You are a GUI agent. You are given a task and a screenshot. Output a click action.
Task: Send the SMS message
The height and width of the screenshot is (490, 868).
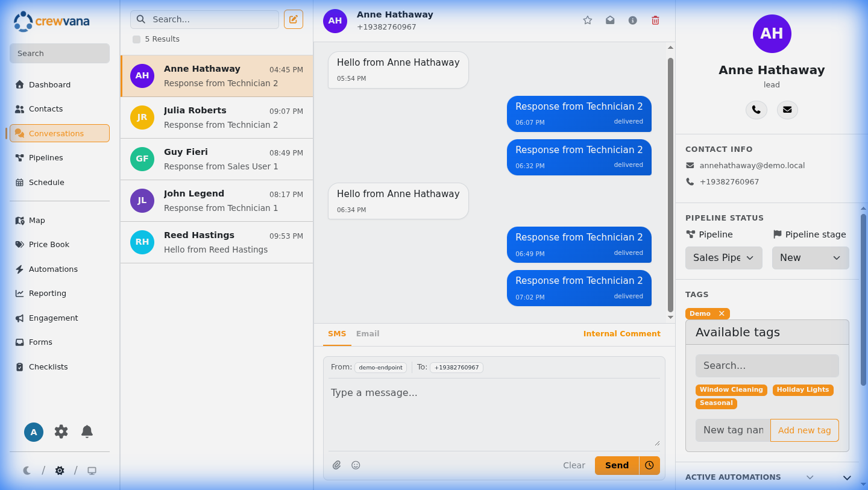[x=616, y=465]
